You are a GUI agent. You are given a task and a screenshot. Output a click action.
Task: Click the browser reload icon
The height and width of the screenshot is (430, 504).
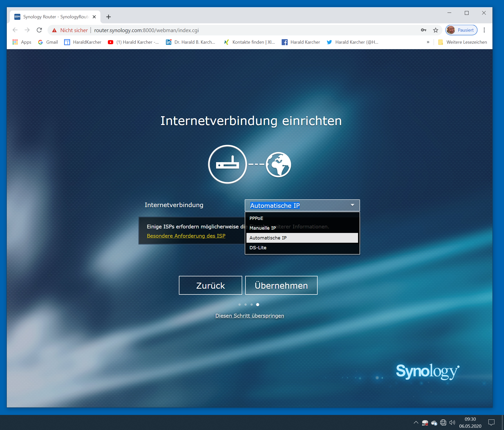[39, 30]
